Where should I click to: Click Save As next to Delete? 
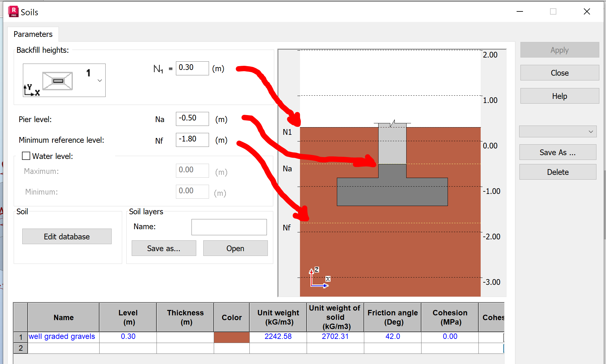558,152
